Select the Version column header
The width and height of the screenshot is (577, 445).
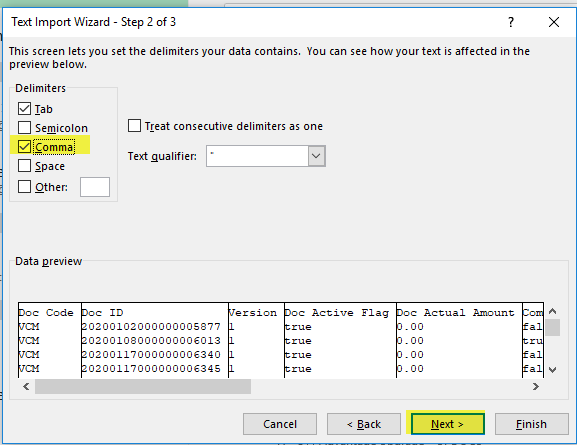[252, 312]
